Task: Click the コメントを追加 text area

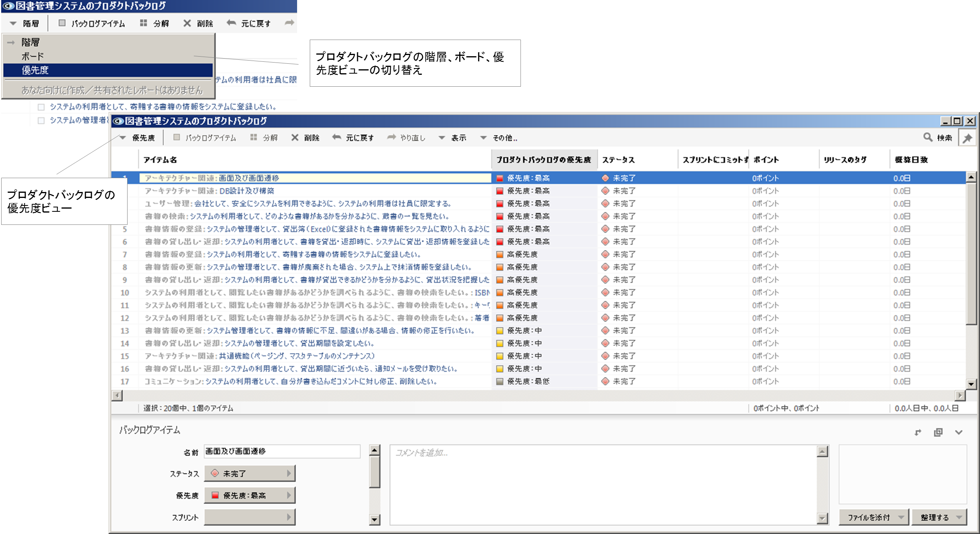Action: 603,485
